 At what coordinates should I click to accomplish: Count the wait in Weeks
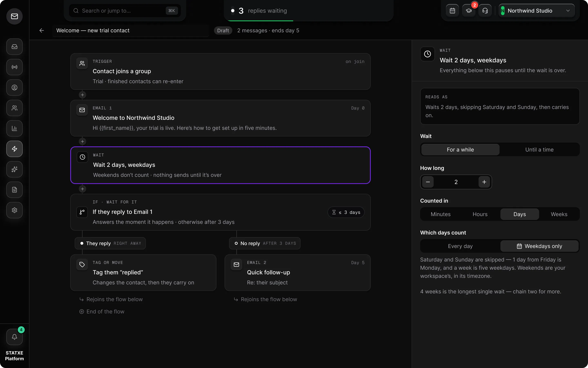[x=559, y=214]
